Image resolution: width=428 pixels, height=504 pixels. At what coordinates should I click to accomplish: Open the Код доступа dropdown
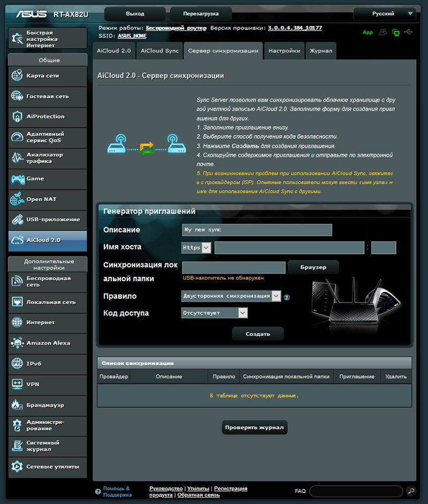click(214, 313)
